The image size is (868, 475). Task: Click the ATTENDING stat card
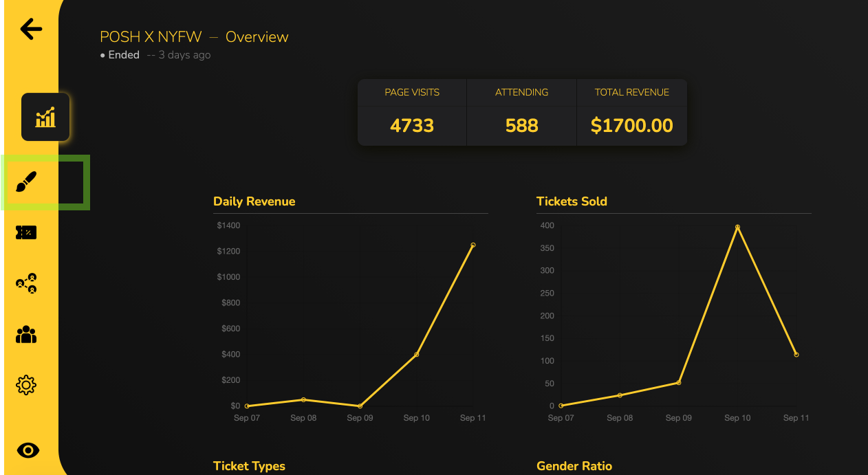tap(522, 113)
